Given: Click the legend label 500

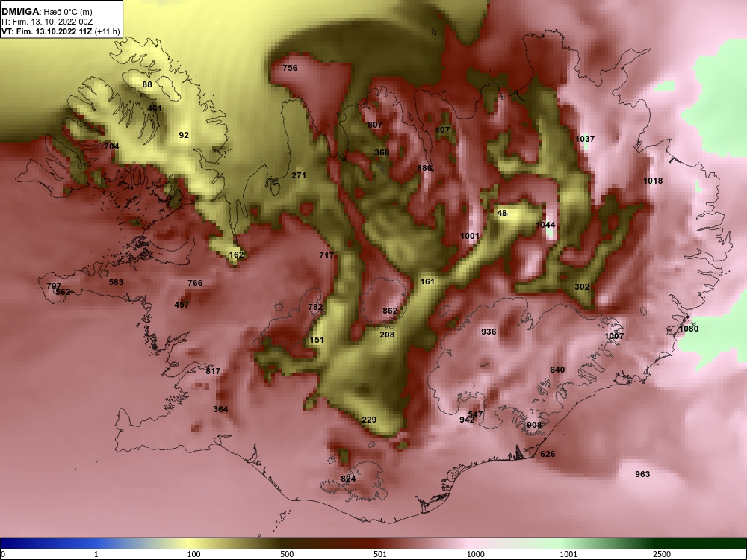Looking at the screenshot, I should [287, 554].
